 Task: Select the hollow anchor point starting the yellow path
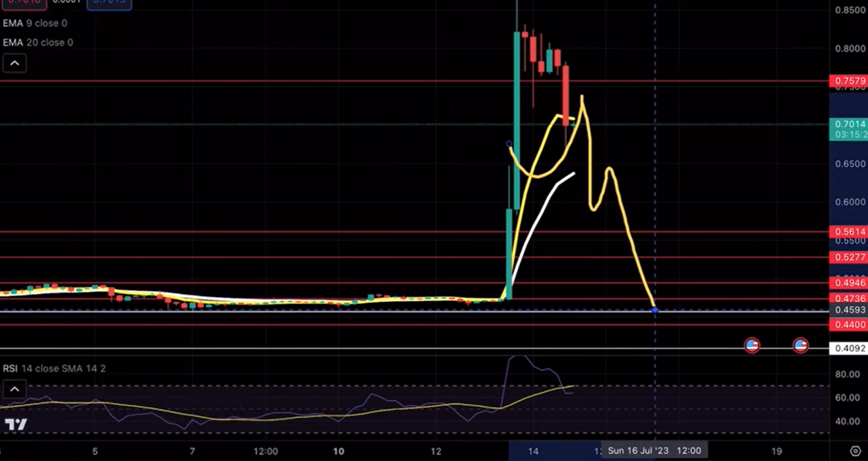pos(509,144)
